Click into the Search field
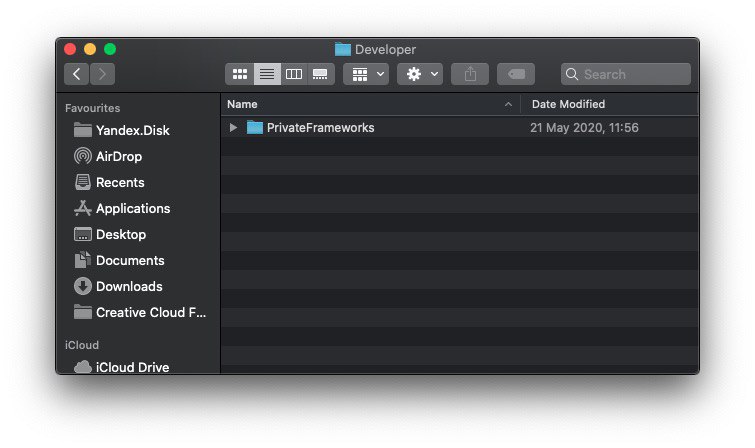Image resolution: width=755 pixels, height=448 pixels. [625, 74]
